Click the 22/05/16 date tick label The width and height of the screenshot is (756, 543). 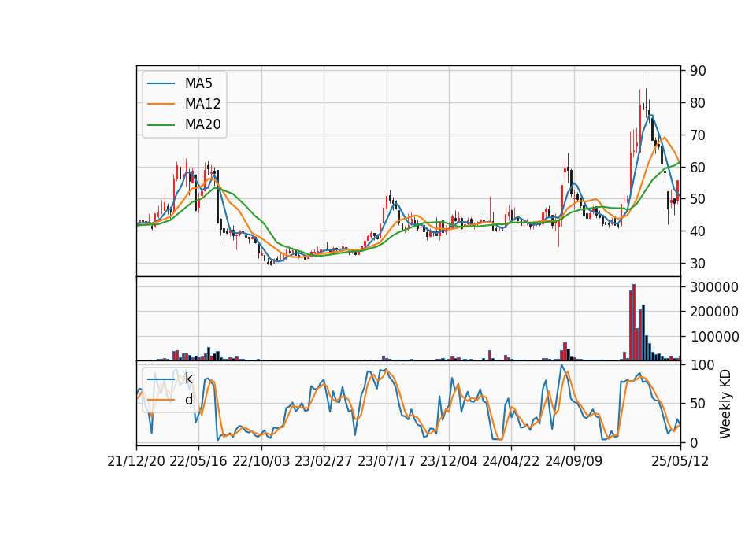click(198, 461)
